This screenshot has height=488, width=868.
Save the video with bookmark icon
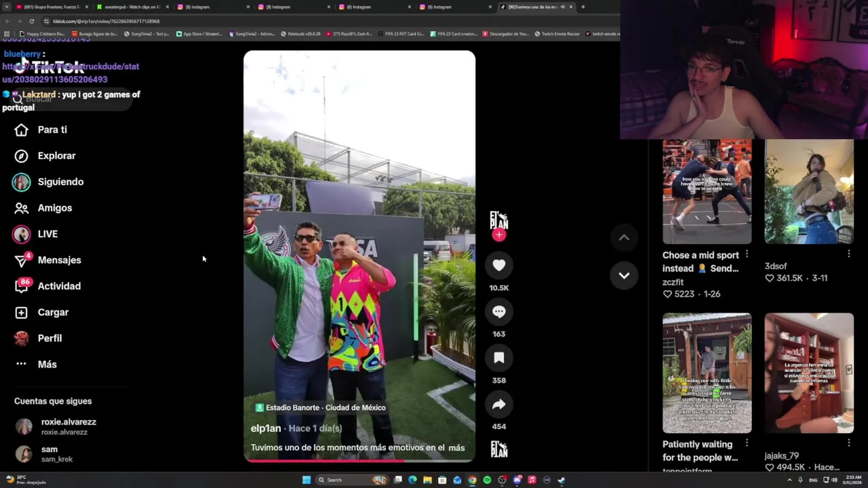tap(499, 358)
